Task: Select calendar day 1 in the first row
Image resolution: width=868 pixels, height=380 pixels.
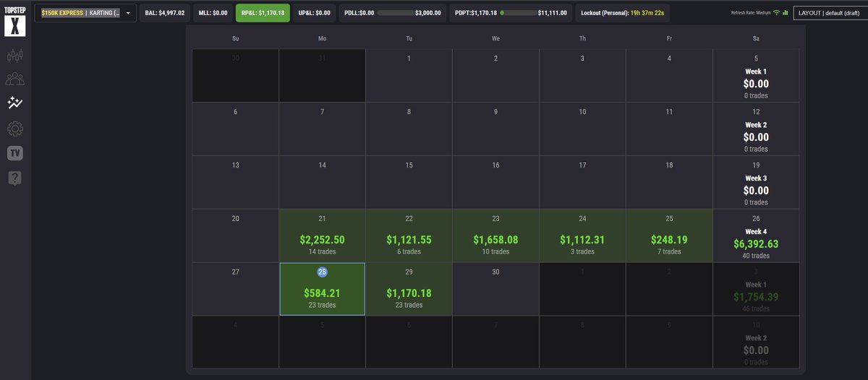Action: (409, 75)
